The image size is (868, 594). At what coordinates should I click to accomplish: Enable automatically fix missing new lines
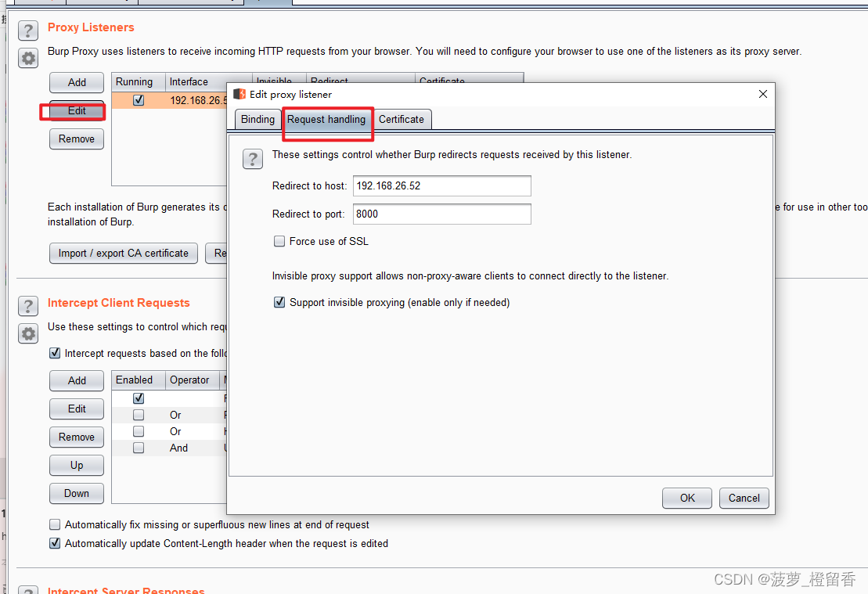point(55,525)
